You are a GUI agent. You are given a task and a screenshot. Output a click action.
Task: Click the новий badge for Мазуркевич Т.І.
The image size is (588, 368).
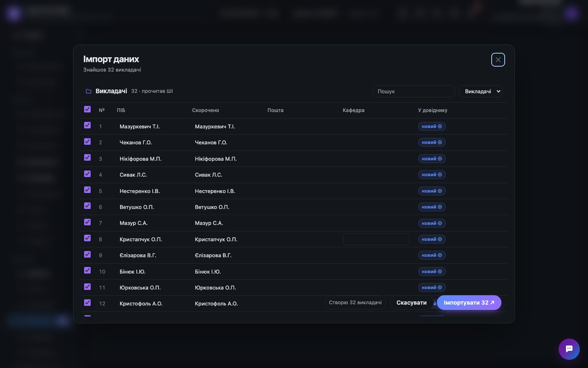(x=432, y=126)
